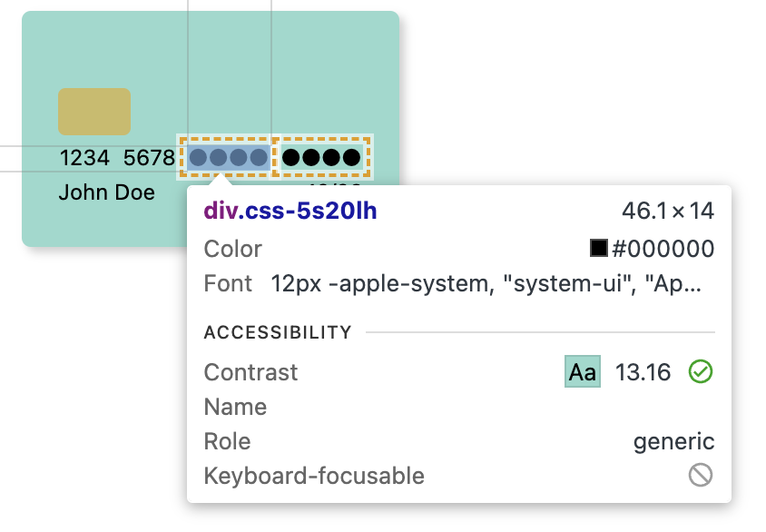Click the John Doe cardholder name

(107, 192)
